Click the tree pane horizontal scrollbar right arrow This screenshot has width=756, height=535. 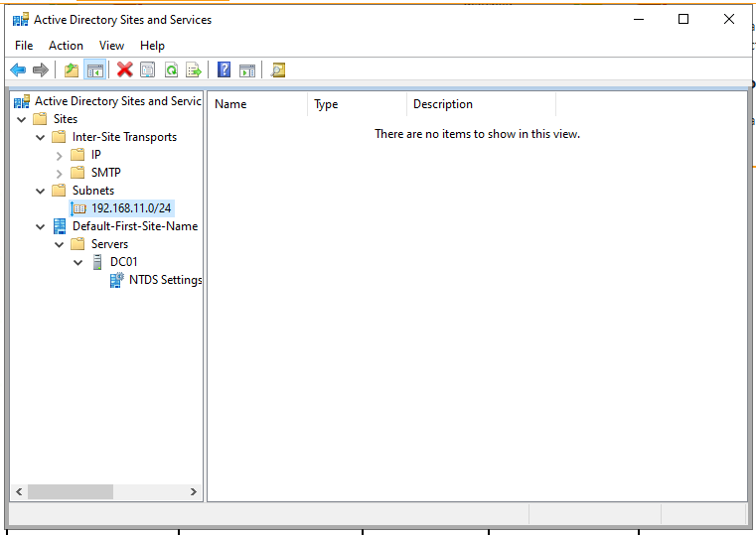click(x=194, y=491)
